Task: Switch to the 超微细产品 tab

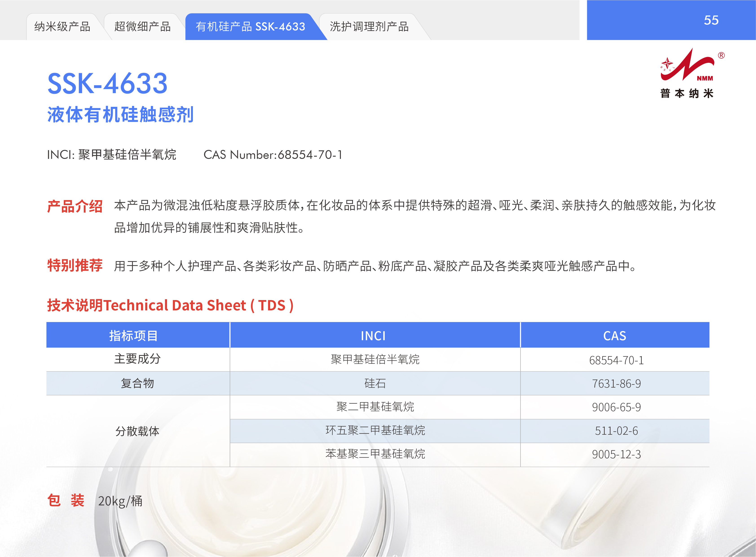Action: (x=142, y=27)
